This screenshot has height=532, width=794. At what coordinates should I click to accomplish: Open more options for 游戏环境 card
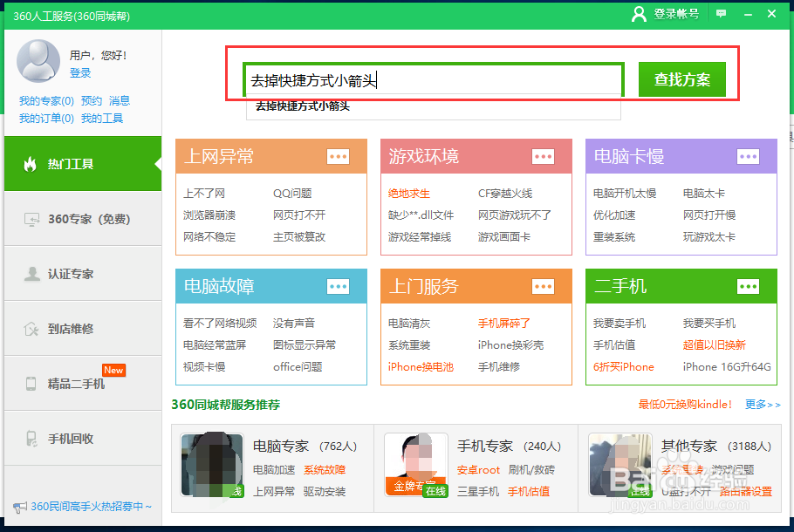tap(543, 156)
